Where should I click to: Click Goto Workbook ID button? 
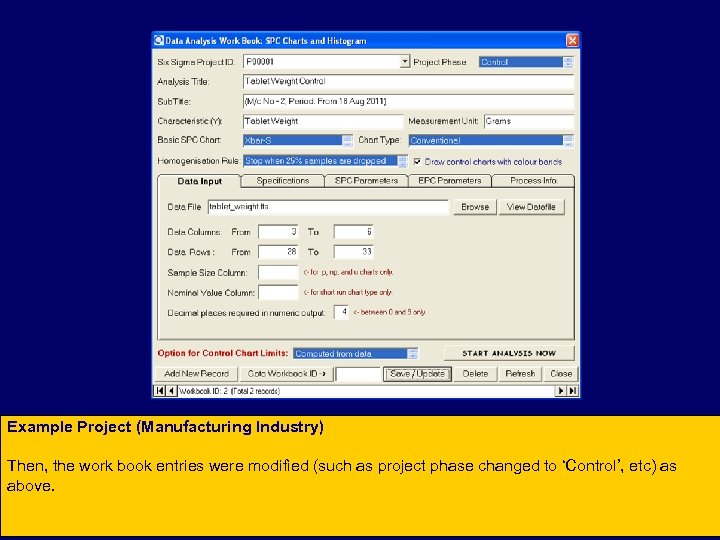coord(287,374)
